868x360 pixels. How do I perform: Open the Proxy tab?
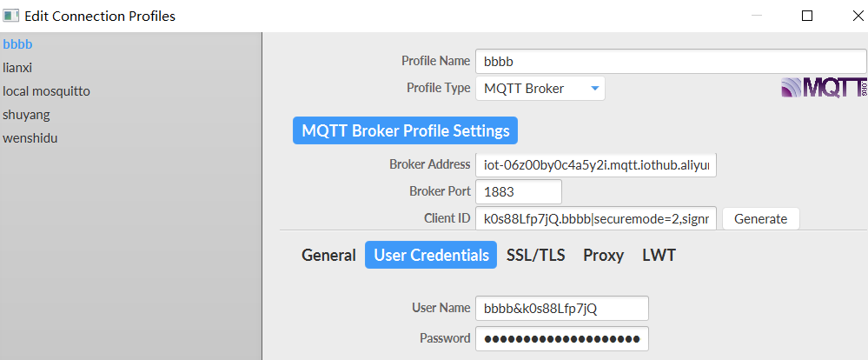[603, 255]
